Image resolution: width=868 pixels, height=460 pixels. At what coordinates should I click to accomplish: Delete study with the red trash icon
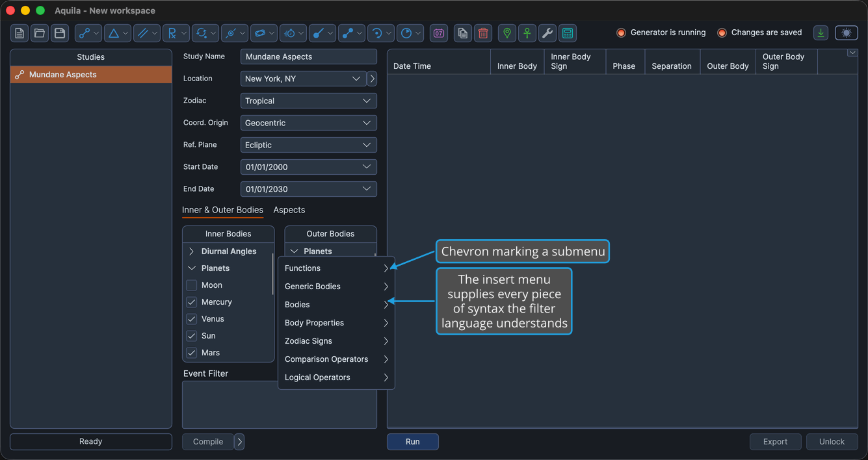[483, 33]
